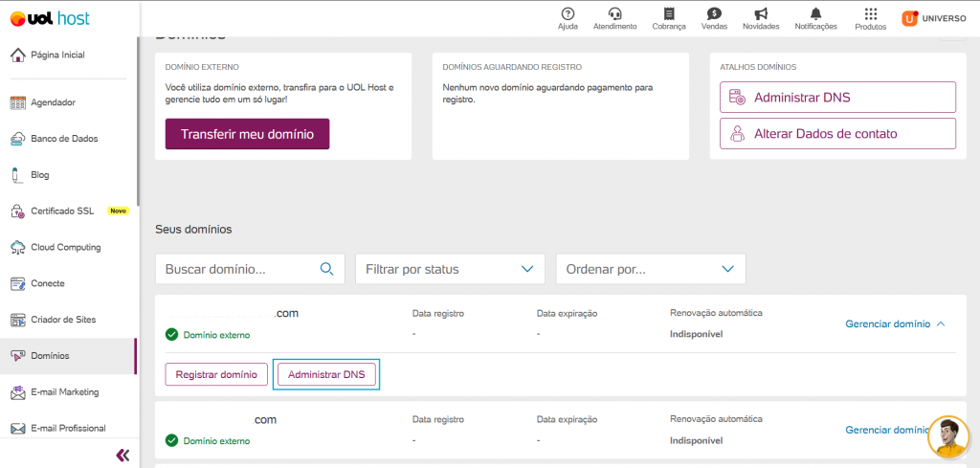Click the Registrar domínio button
This screenshot has height=468, width=980.
216,375
